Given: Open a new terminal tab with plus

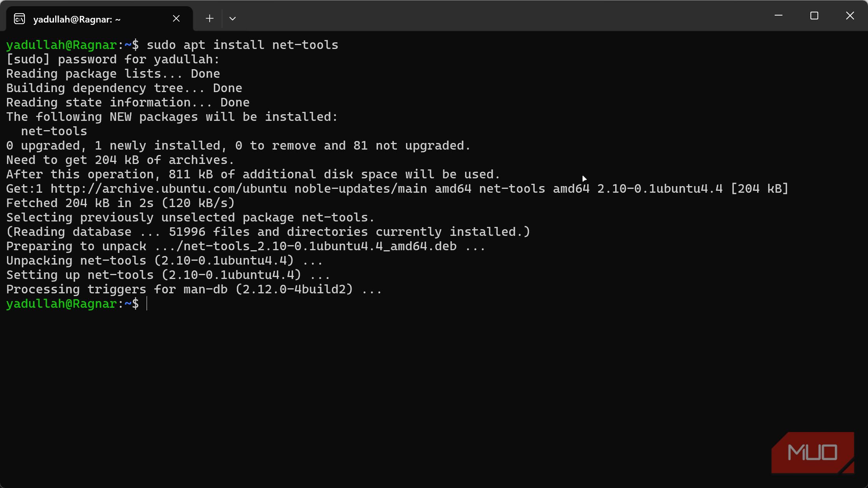Looking at the screenshot, I should coord(210,19).
